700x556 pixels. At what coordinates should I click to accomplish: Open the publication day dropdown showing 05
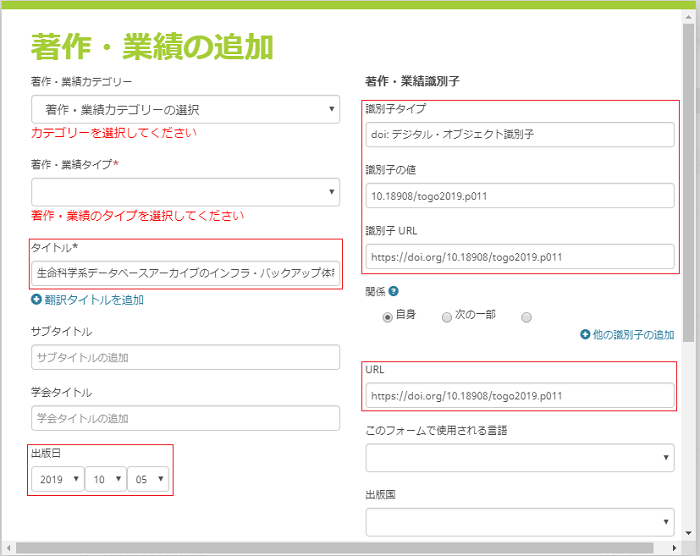point(147,480)
